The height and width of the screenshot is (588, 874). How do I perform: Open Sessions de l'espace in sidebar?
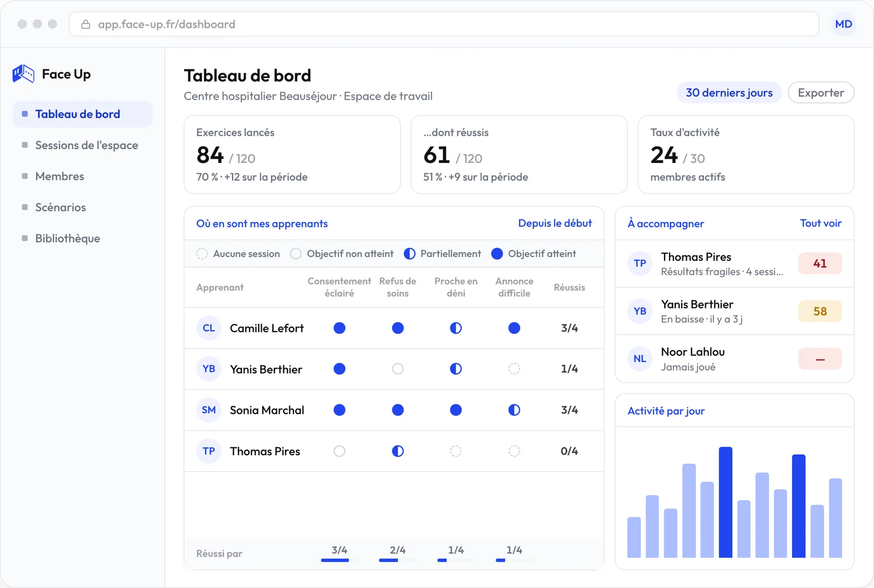(x=82, y=145)
